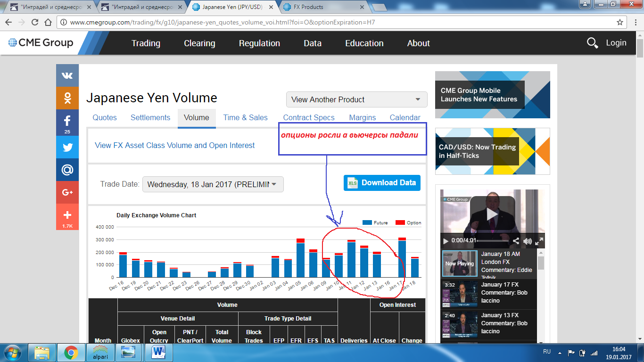This screenshot has width=644, height=362.
Task: Open Windows Start menu
Action: click(13, 352)
